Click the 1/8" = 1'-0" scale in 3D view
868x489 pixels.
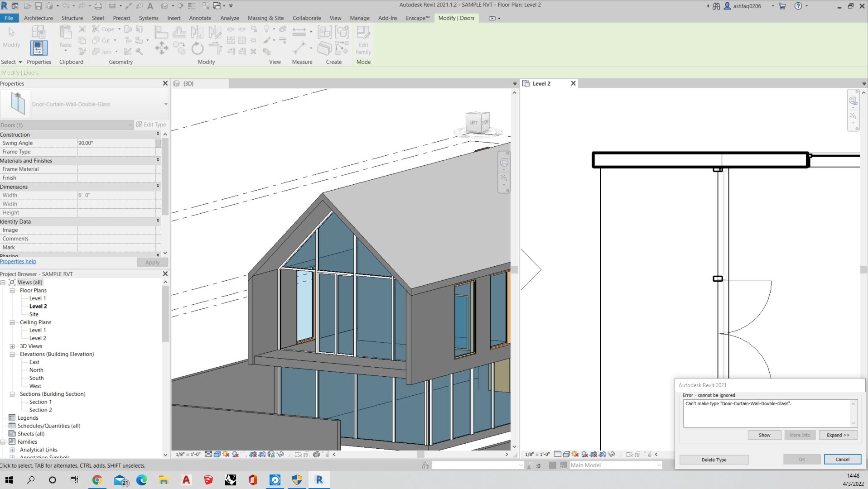188,454
